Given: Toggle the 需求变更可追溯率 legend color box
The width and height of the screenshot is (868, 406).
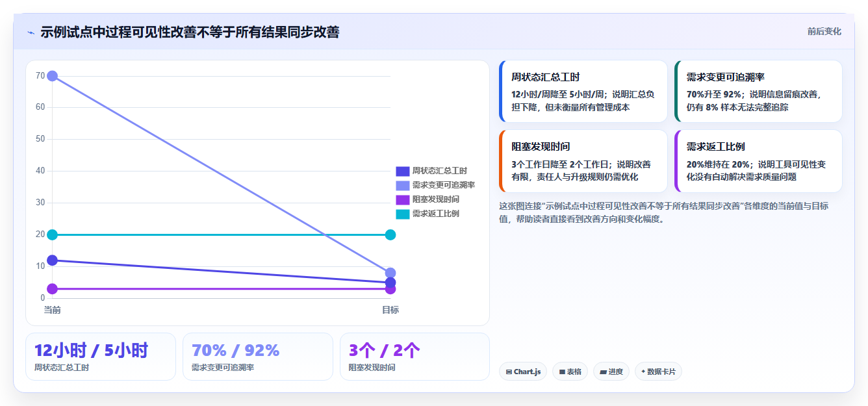Looking at the screenshot, I should tap(403, 185).
